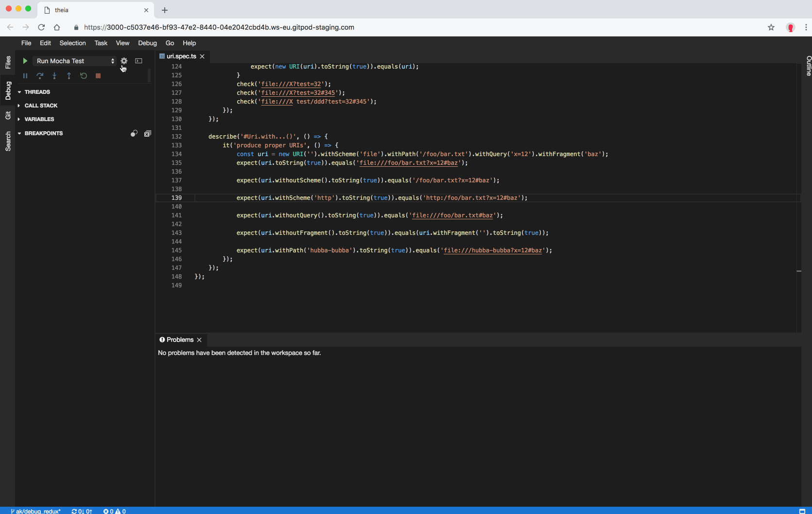Open the debug console icon
The height and width of the screenshot is (514, 812).
click(x=138, y=61)
